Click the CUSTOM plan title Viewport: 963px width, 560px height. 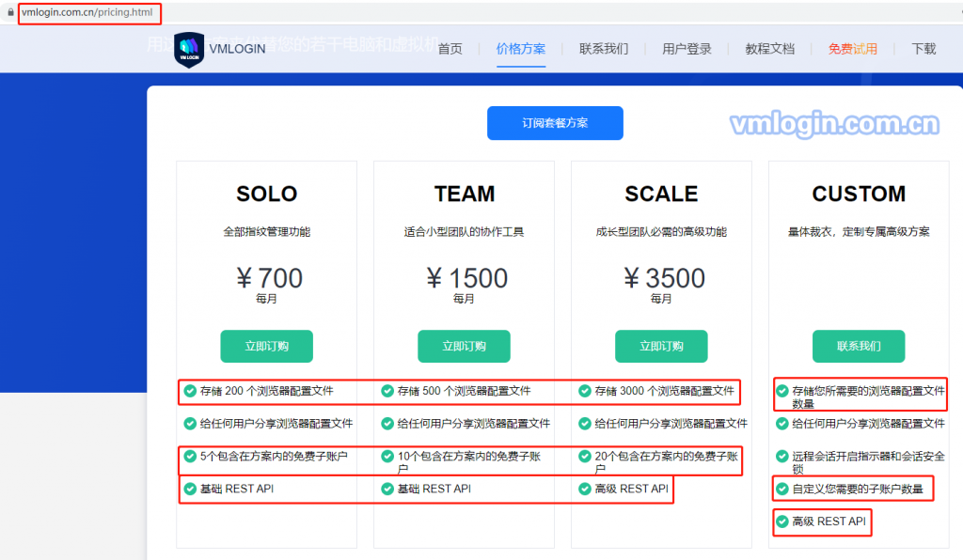(859, 194)
